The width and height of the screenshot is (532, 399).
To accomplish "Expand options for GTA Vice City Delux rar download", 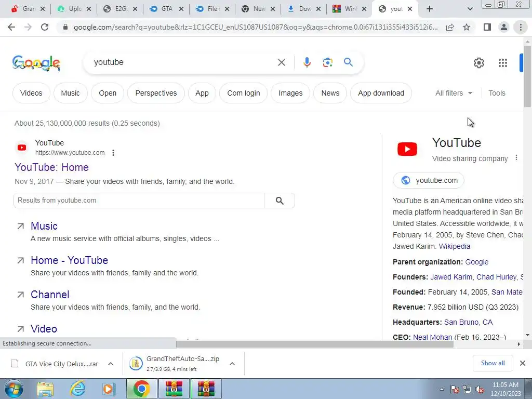I will click(x=111, y=364).
